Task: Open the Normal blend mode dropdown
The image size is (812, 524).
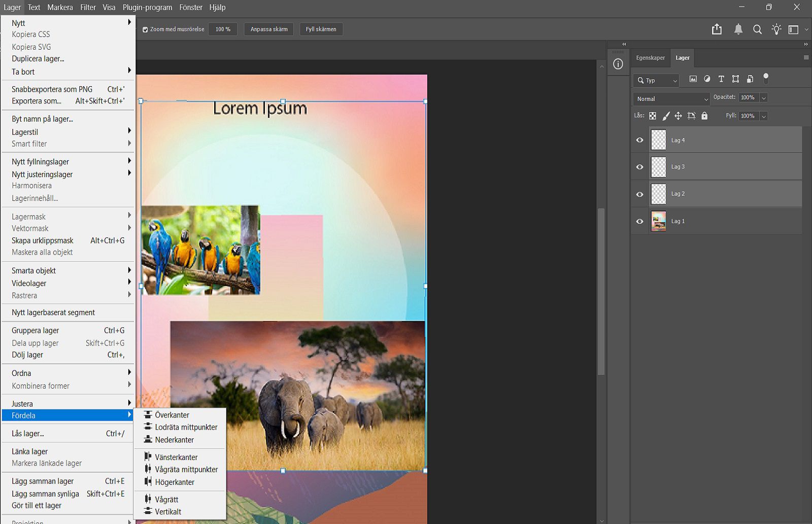Action: pyautogui.click(x=671, y=98)
